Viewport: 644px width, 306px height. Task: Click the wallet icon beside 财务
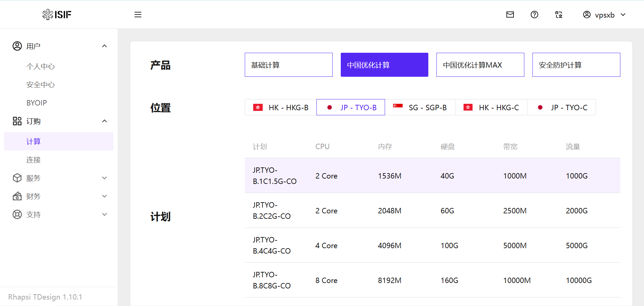17,196
